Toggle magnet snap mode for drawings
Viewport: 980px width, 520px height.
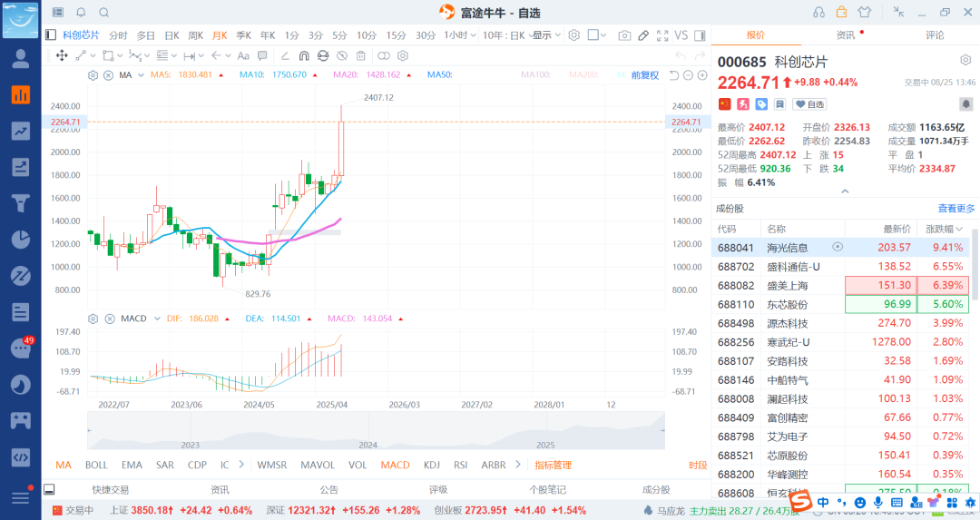(x=304, y=55)
